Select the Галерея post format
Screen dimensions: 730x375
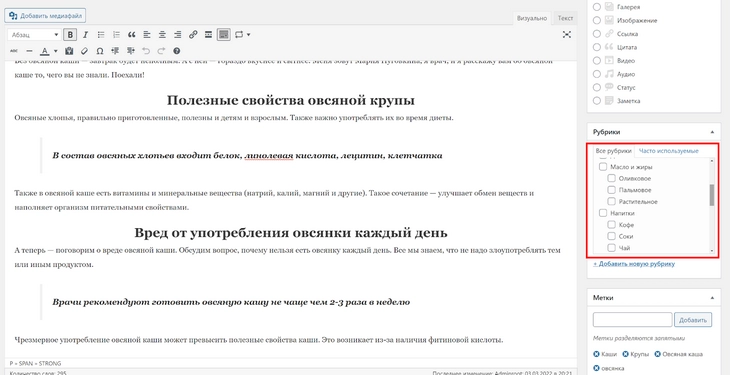click(597, 7)
